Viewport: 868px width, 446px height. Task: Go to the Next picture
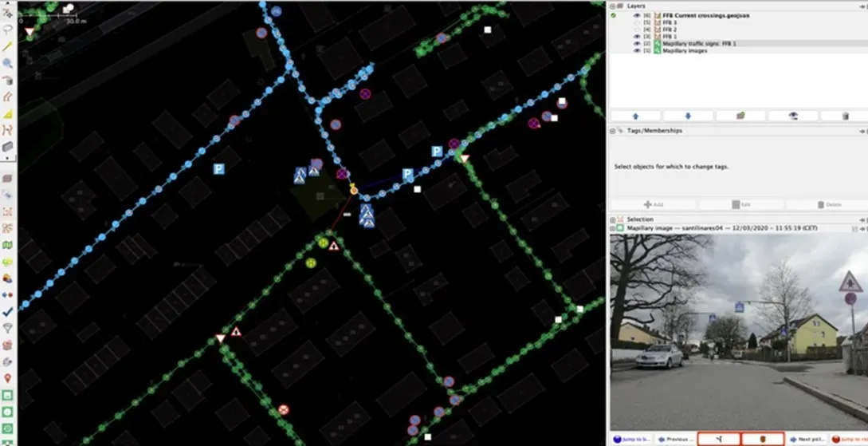(807, 439)
